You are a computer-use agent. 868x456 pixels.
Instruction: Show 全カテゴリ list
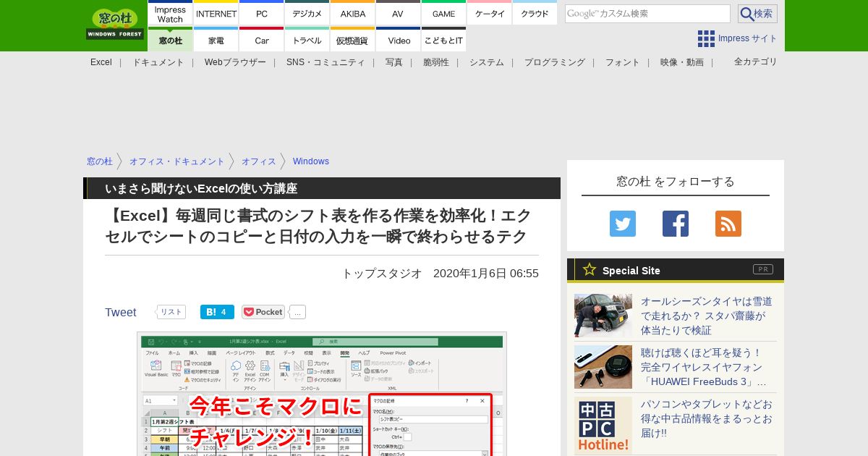point(756,62)
